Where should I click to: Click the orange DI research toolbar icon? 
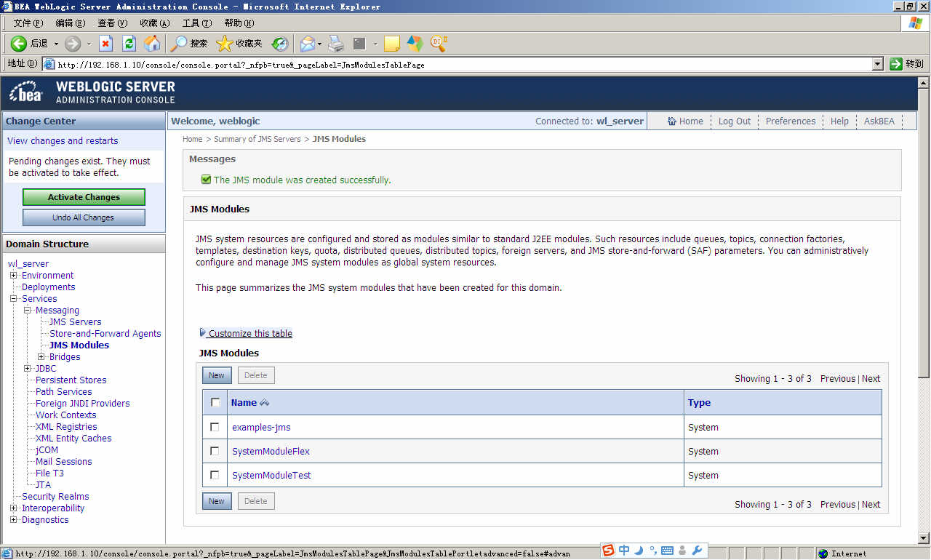[439, 44]
